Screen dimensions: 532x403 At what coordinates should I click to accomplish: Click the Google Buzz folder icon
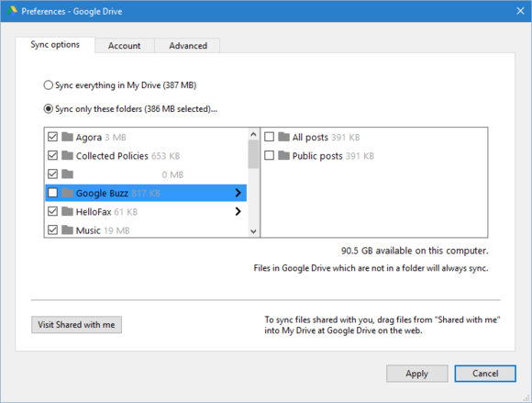[x=67, y=193]
